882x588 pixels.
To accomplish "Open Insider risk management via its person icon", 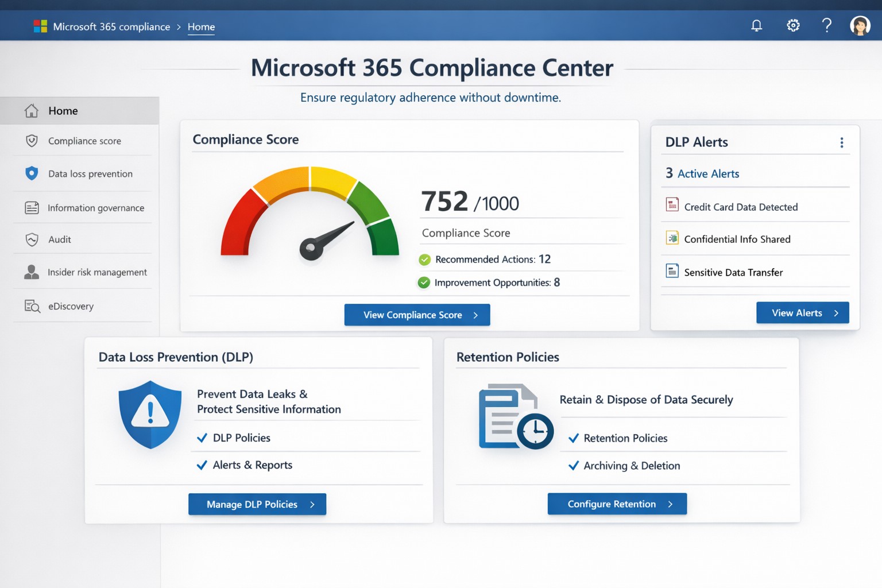I will (x=32, y=272).
